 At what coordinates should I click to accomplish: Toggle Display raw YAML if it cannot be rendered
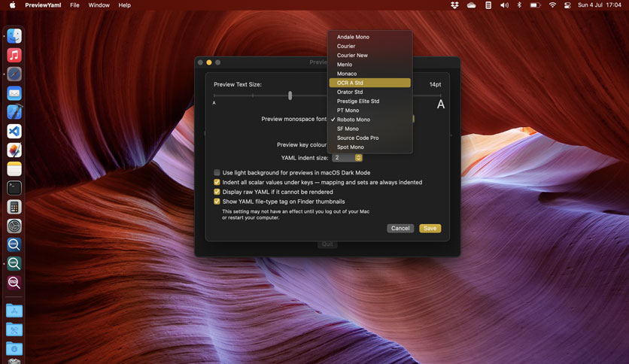pyautogui.click(x=217, y=192)
